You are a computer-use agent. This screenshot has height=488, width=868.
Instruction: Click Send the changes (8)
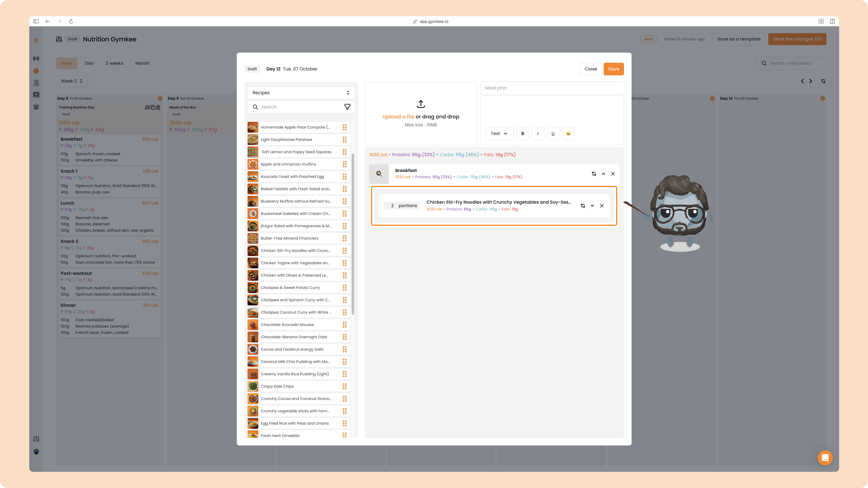[797, 39]
